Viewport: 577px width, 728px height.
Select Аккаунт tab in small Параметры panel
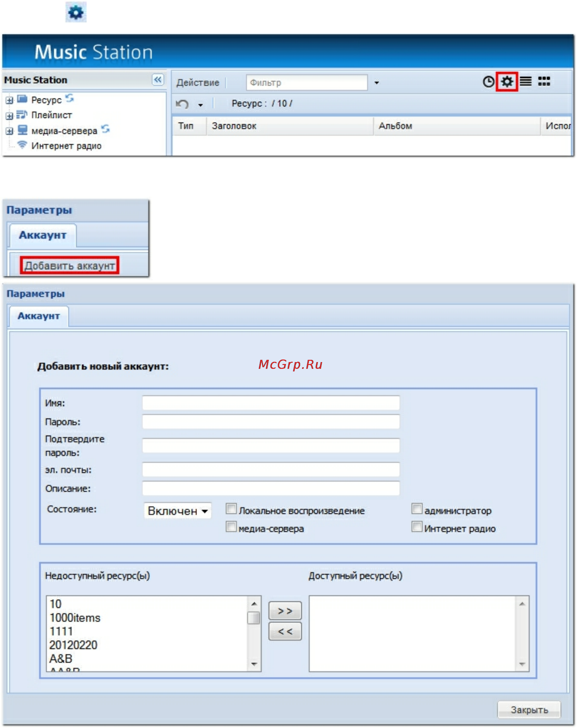tap(43, 235)
